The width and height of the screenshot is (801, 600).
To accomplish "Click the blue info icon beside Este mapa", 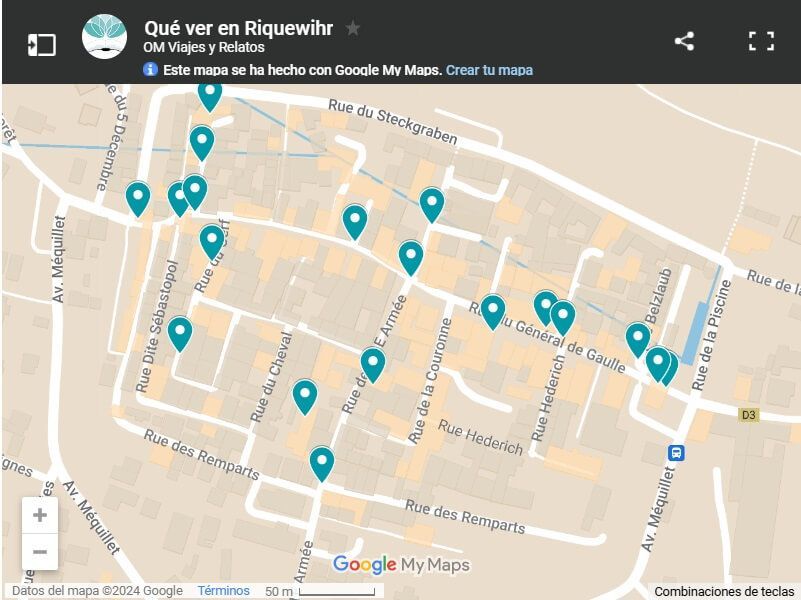I will pos(150,69).
